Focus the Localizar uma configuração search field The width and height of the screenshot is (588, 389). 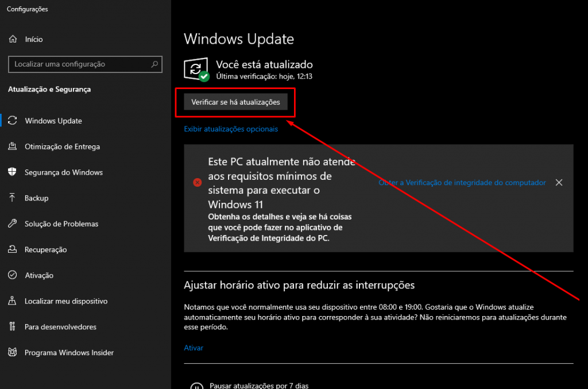85,64
